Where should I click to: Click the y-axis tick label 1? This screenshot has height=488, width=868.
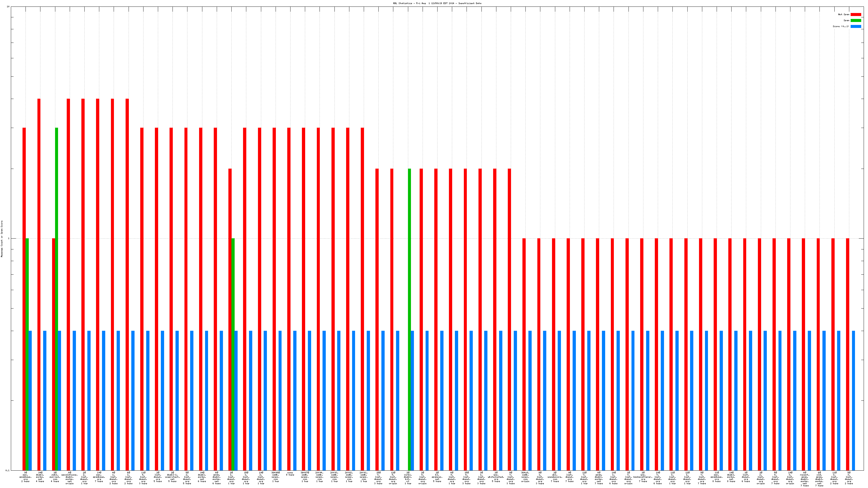8,239
